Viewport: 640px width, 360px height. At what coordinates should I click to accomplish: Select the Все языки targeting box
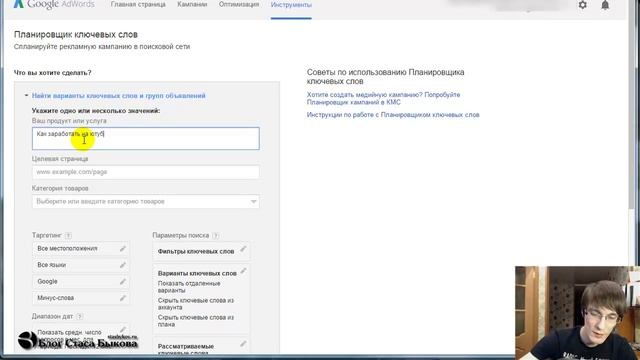tap(81, 265)
